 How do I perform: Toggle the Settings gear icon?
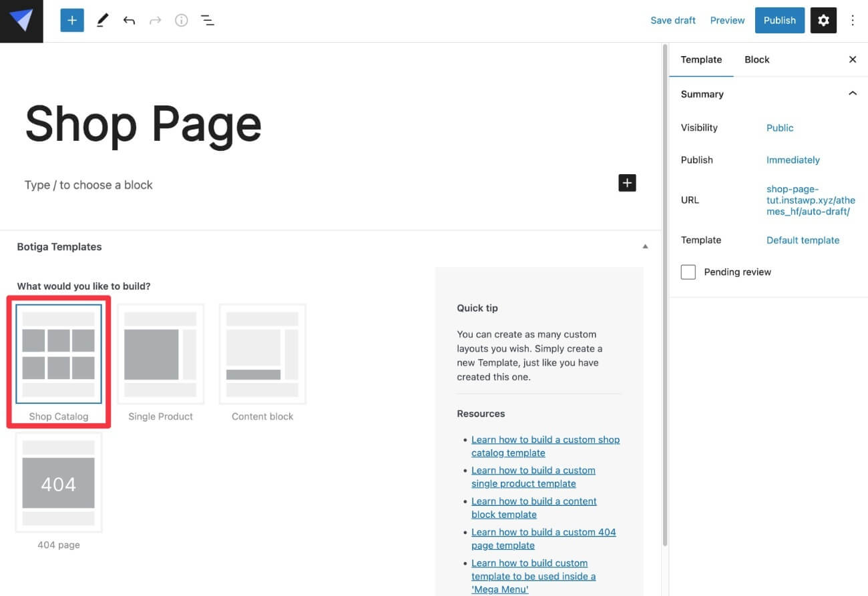[x=823, y=21]
